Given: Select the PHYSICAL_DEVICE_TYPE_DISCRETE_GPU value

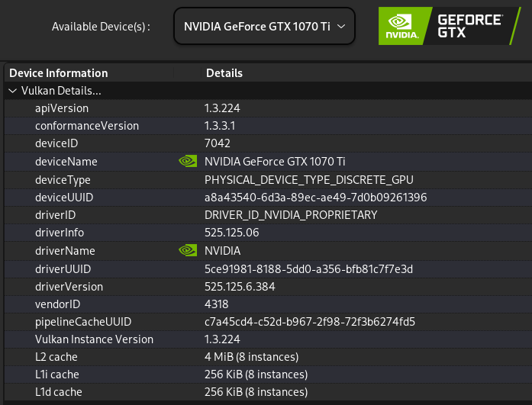Looking at the screenshot, I should point(309,180).
